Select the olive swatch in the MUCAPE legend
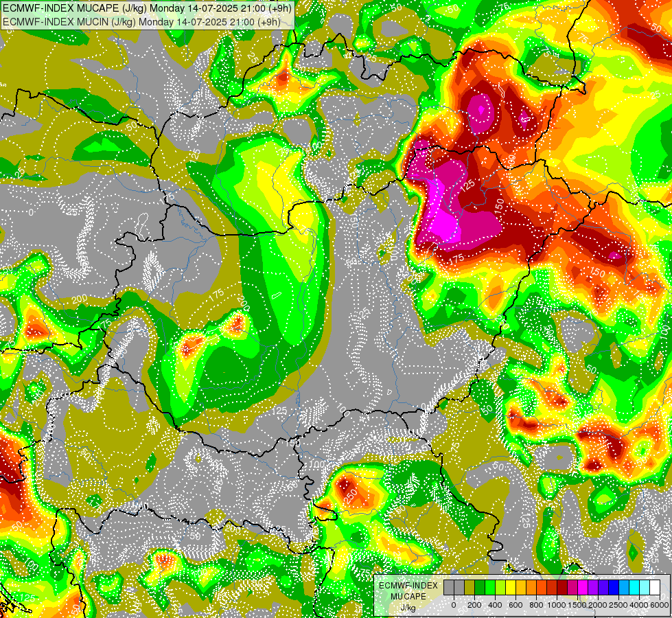The height and width of the screenshot is (618, 672). point(470,587)
